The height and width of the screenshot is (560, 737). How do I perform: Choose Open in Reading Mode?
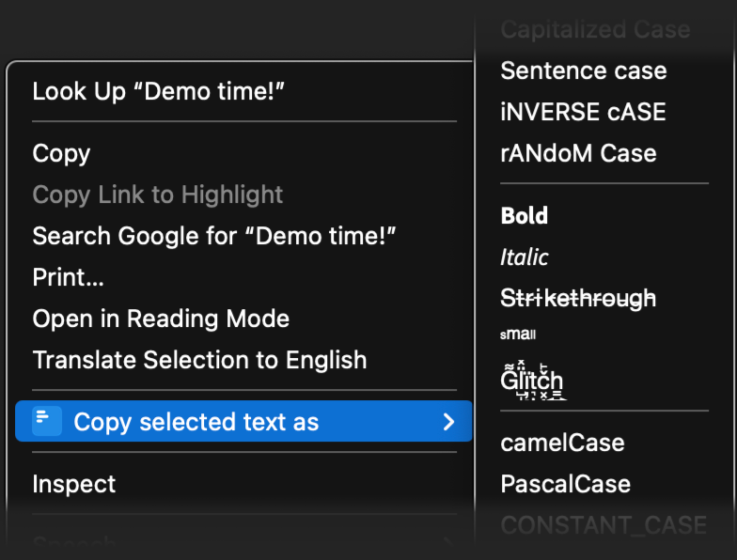coord(161,319)
